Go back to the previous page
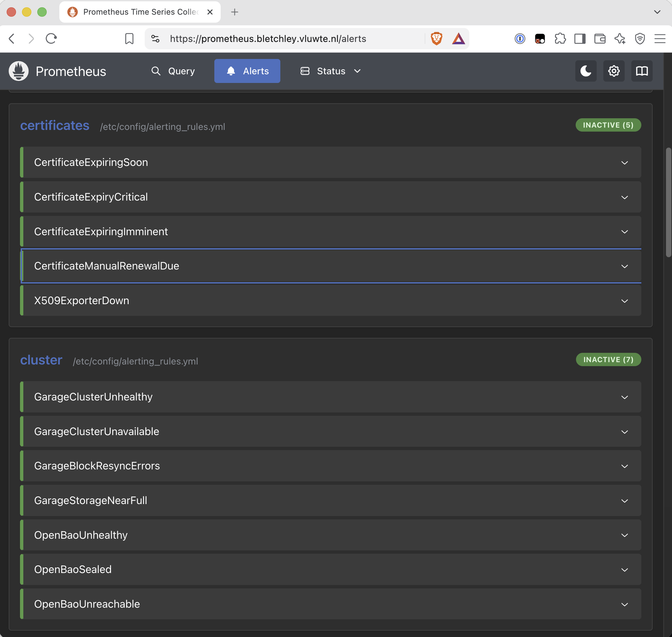The height and width of the screenshot is (637, 672). point(12,39)
